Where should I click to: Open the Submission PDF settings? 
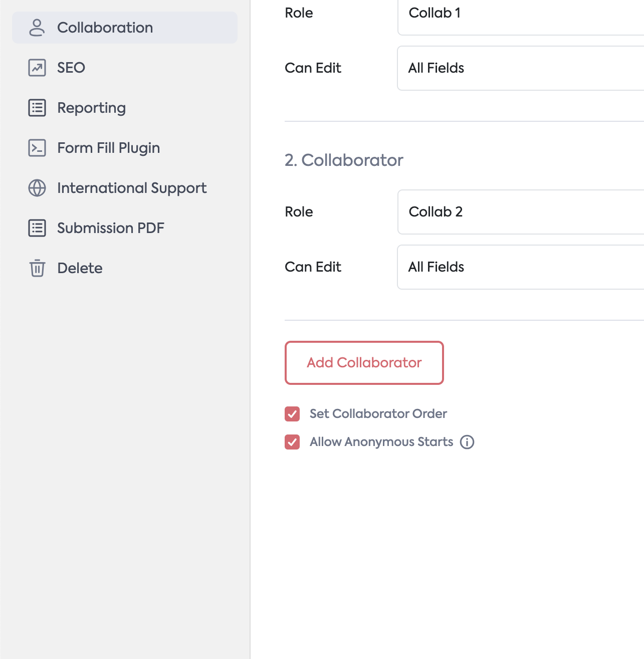pos(110,228)
